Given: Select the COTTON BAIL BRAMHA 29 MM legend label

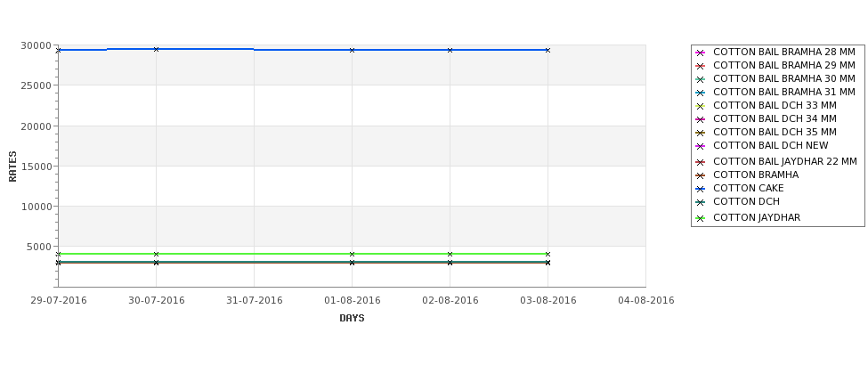Looking at the screenshot, I should (x=783, y=65).
